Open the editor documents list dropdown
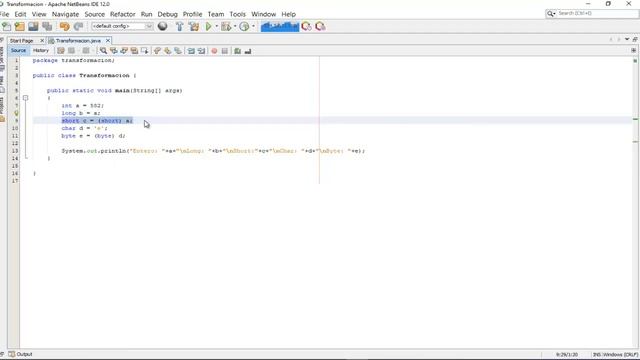Viewport: 640px width, 360px height. coord(627,40)
